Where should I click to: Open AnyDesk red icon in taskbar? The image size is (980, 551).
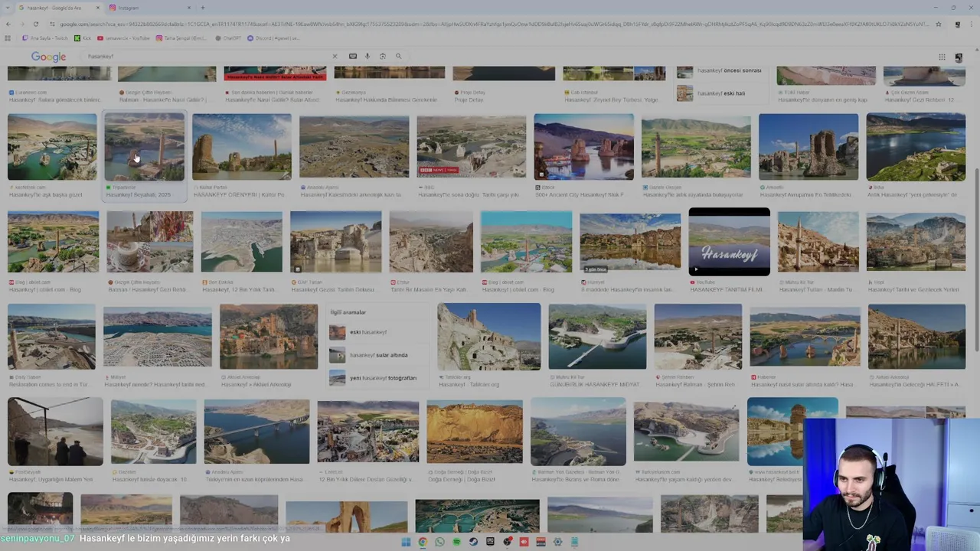(524, 542)
